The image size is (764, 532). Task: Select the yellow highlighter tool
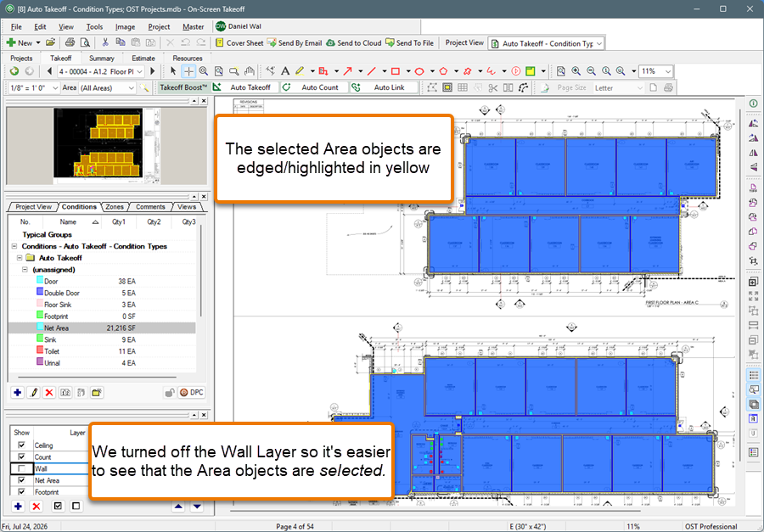click(300, 71)
